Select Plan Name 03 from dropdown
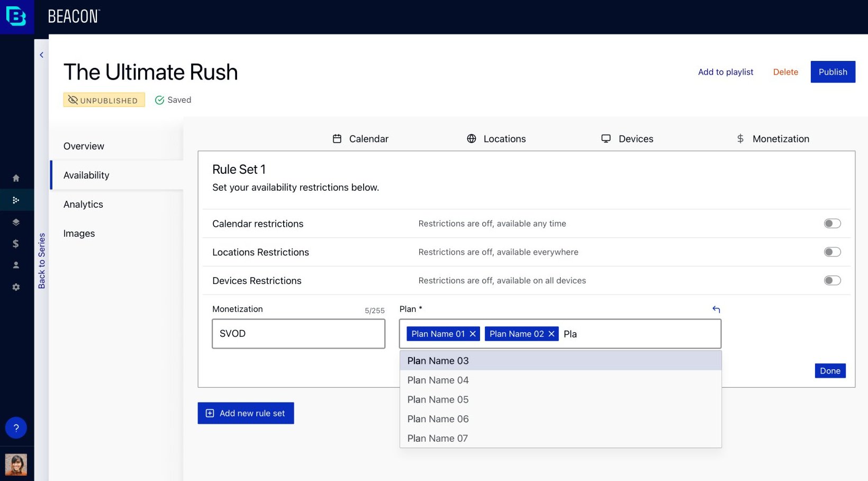 coord(560,361)
